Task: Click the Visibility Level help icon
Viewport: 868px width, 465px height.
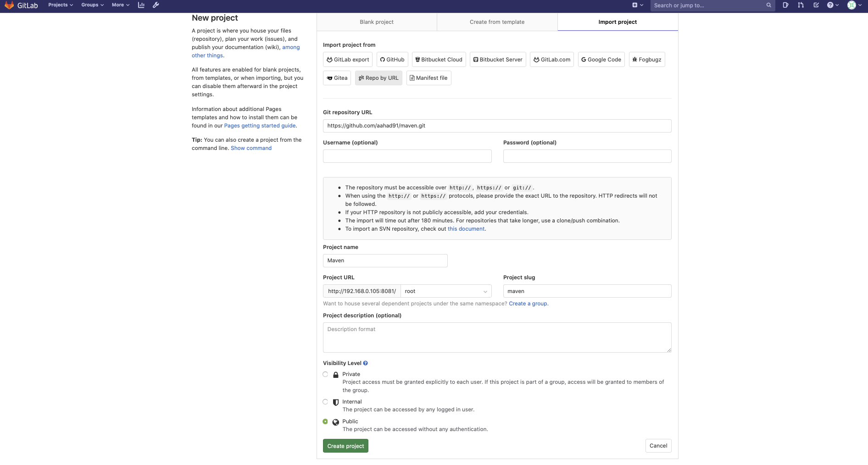Action: (x=366, y=363)
